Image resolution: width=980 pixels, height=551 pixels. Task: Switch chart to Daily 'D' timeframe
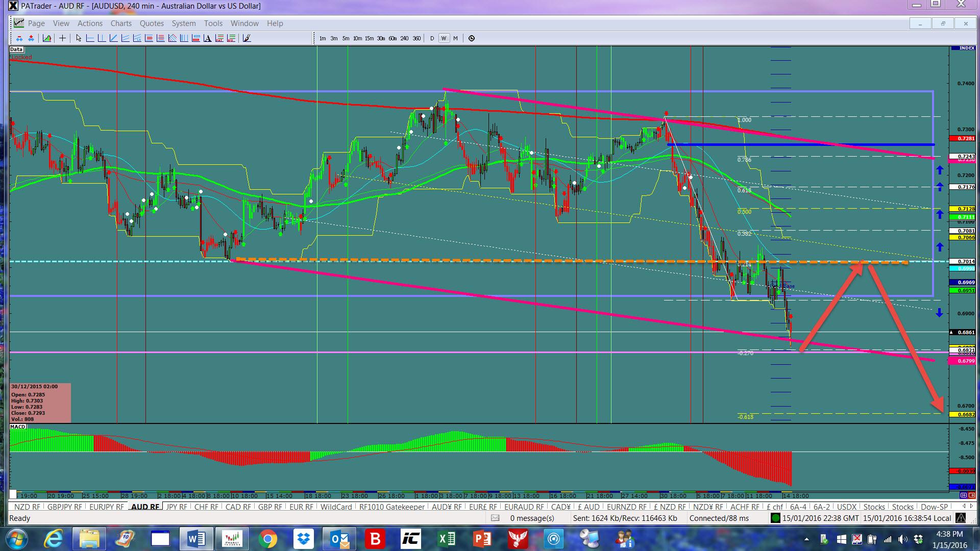coord(432,38)
